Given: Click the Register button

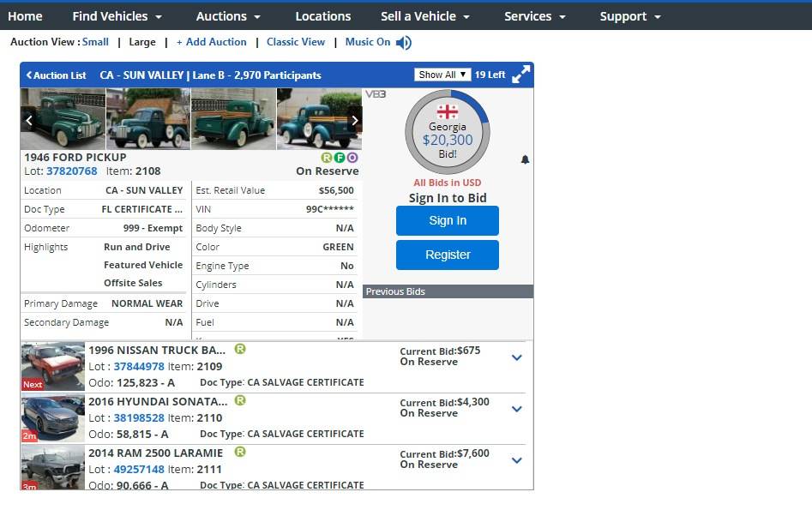Looking at the screenshot, I should click(x=448, y=255).
